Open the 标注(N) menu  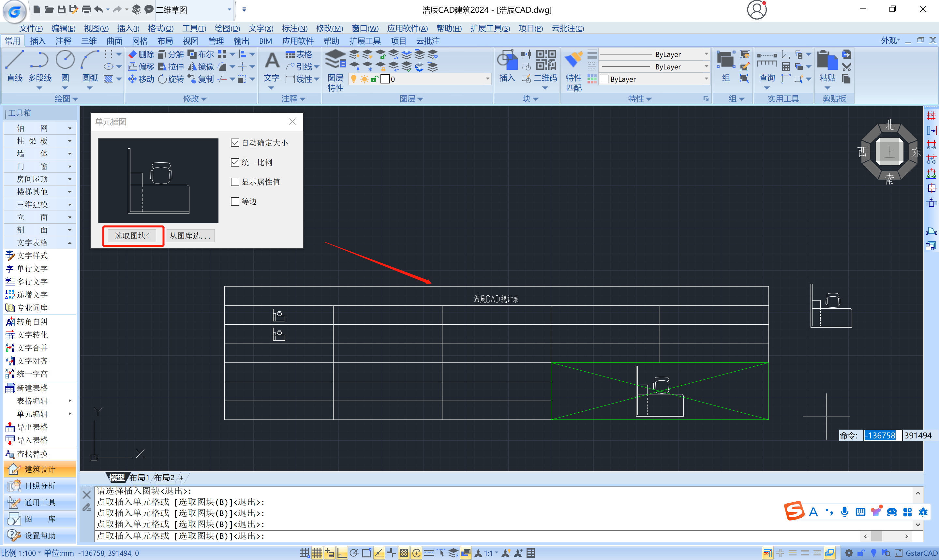294,28
